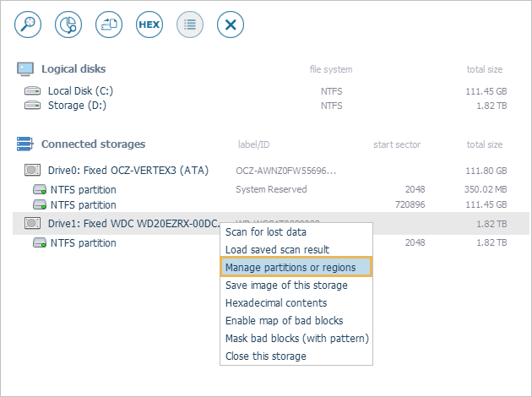The image size is (532, 397).
Task: Select Storage (D:) logical disk
Action: pos(77,106)
